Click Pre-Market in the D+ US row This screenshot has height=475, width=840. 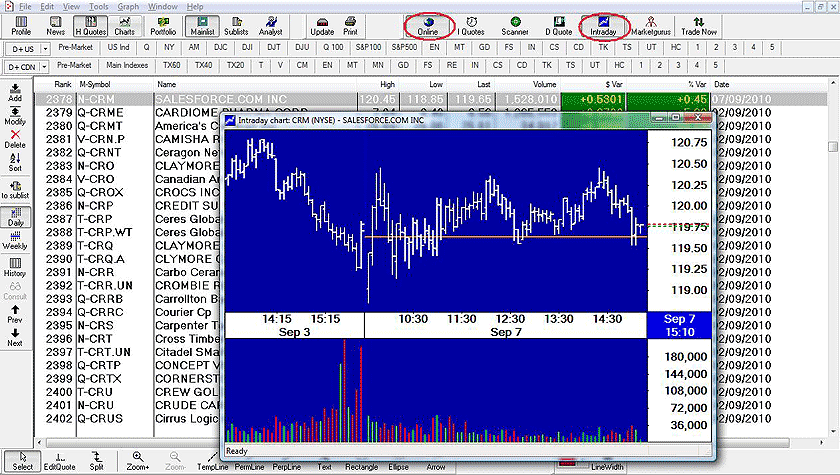[76, 47]
